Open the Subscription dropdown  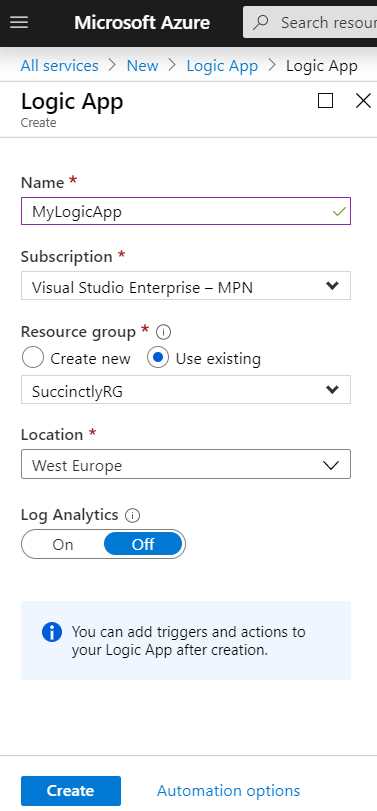click(186, 286)
